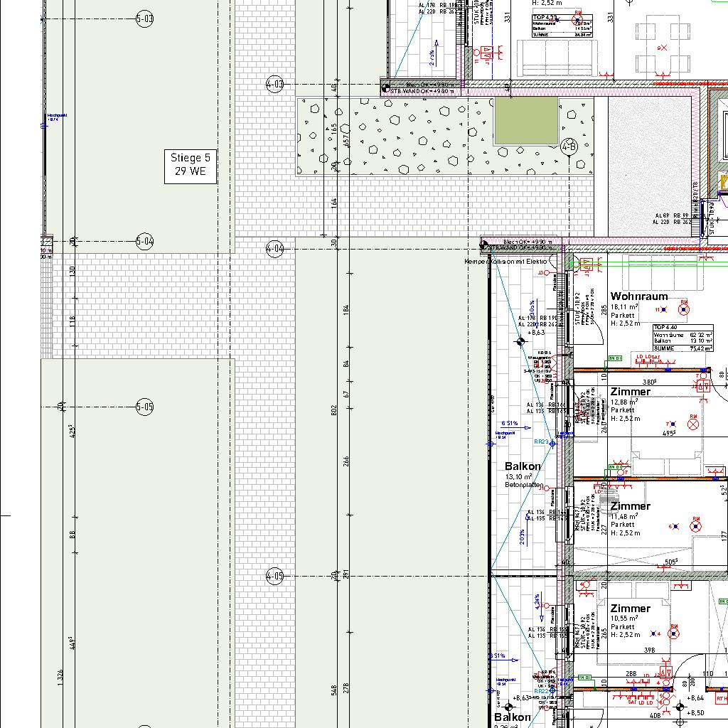Select the '118' dimension on left chain
This screenshot has width=728, height=728.
pos(72,321)
